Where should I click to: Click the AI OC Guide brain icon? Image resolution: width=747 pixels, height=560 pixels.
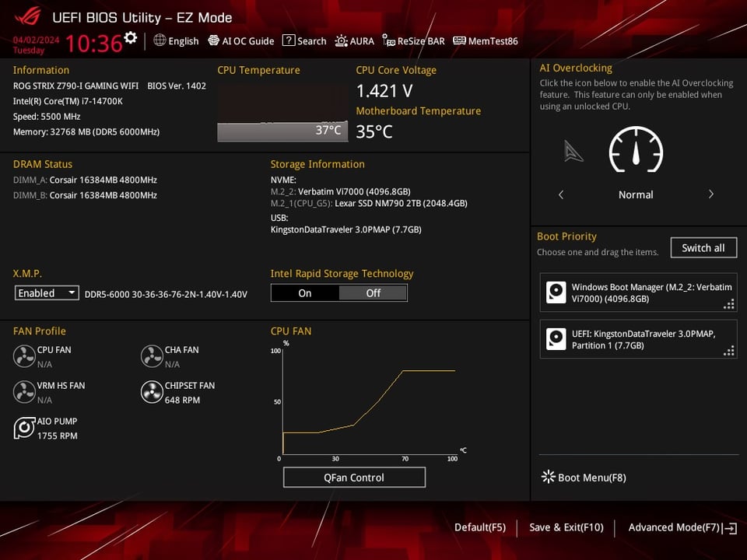pyautogui.click(x=213, y=40)
